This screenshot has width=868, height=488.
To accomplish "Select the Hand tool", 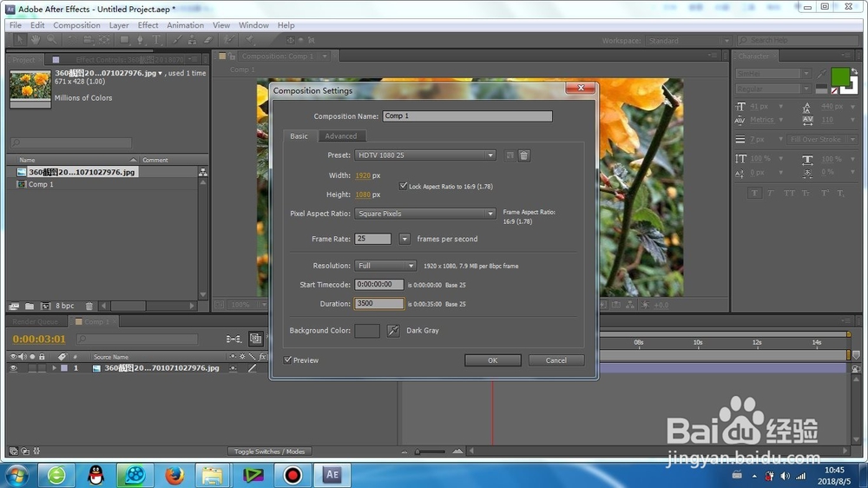I will click(x=36, y=40).
